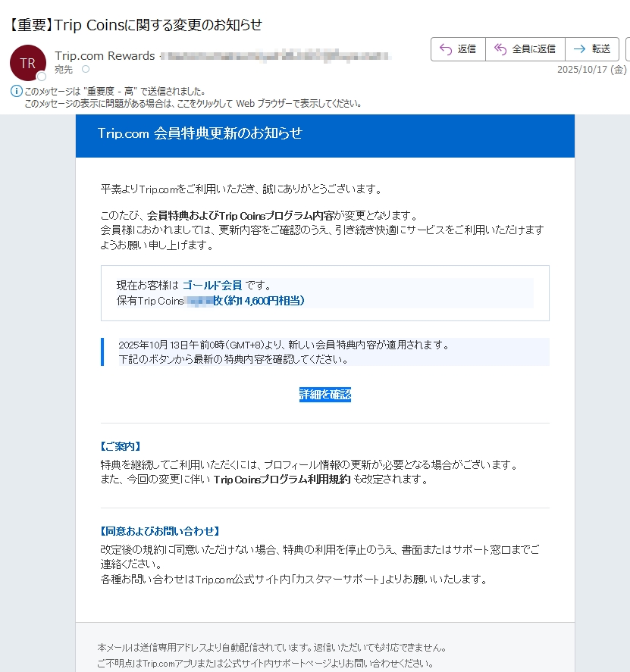This screenshot has width=630, height=672.
Task: Click the blue 会員特典更新のお知らせ header banner
Action: (324, 136)
